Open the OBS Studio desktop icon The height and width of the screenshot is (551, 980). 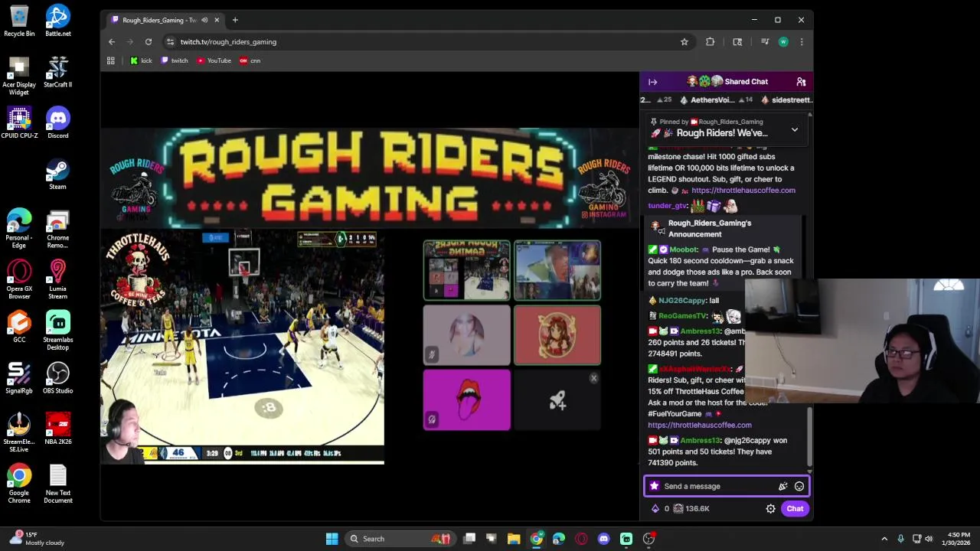[x=58, y=377]
